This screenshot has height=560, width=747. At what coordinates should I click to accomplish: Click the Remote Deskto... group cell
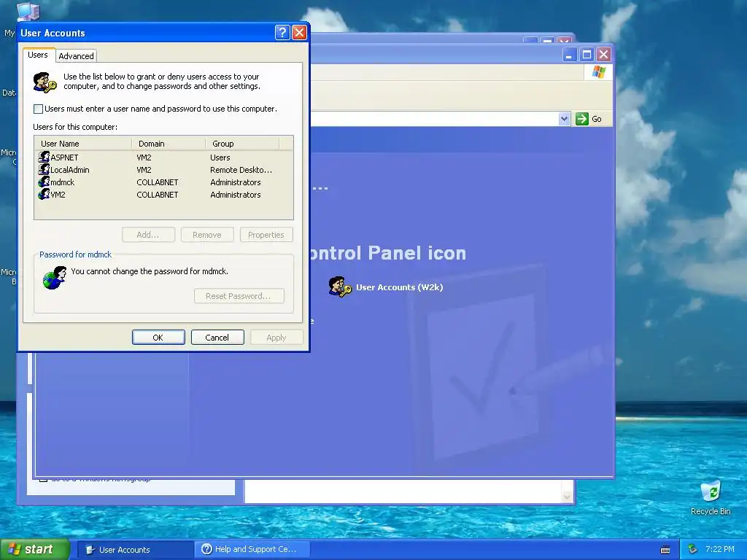[241, 169]
